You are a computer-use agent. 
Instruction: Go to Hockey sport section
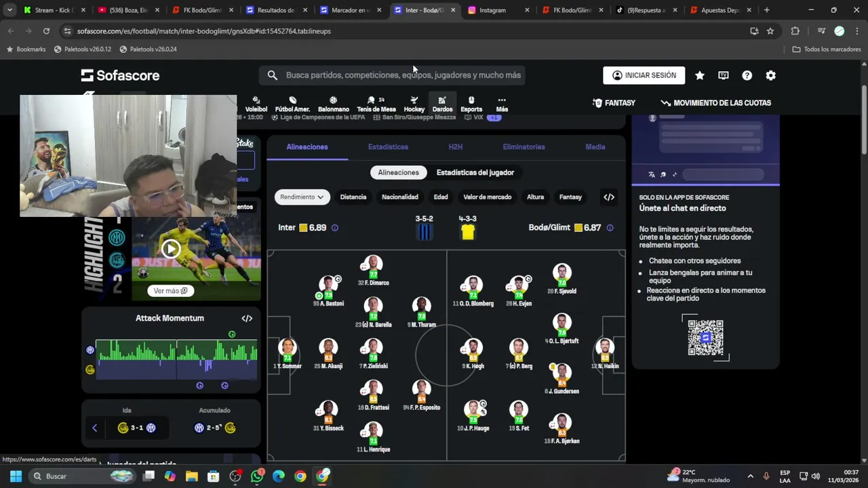(414, 104)
